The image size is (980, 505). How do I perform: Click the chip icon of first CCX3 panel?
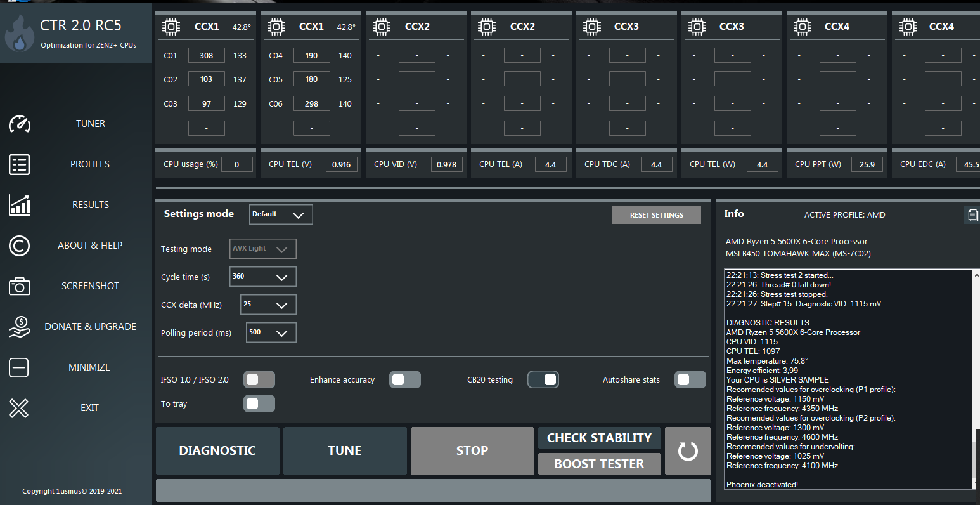592,27
